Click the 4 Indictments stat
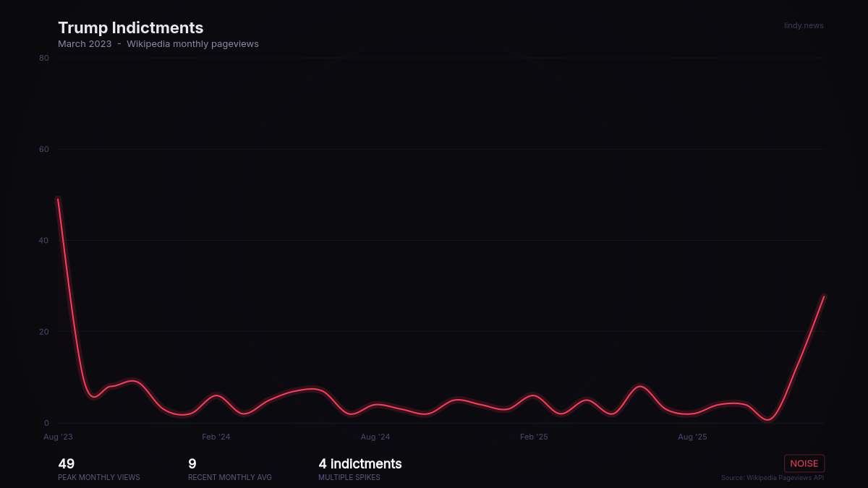The width and height of the screenshot is (868, 488). [359, 464]
